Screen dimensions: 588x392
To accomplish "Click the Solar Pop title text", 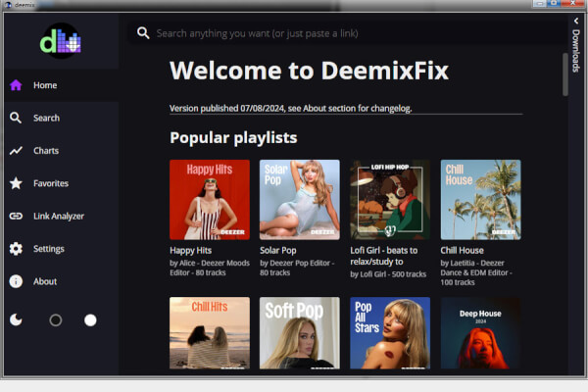I will [x=278, y=250].
